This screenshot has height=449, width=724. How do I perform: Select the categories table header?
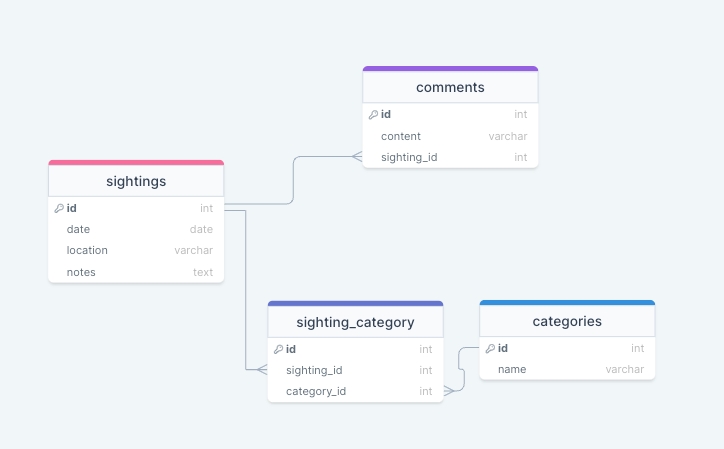[567, 321]
